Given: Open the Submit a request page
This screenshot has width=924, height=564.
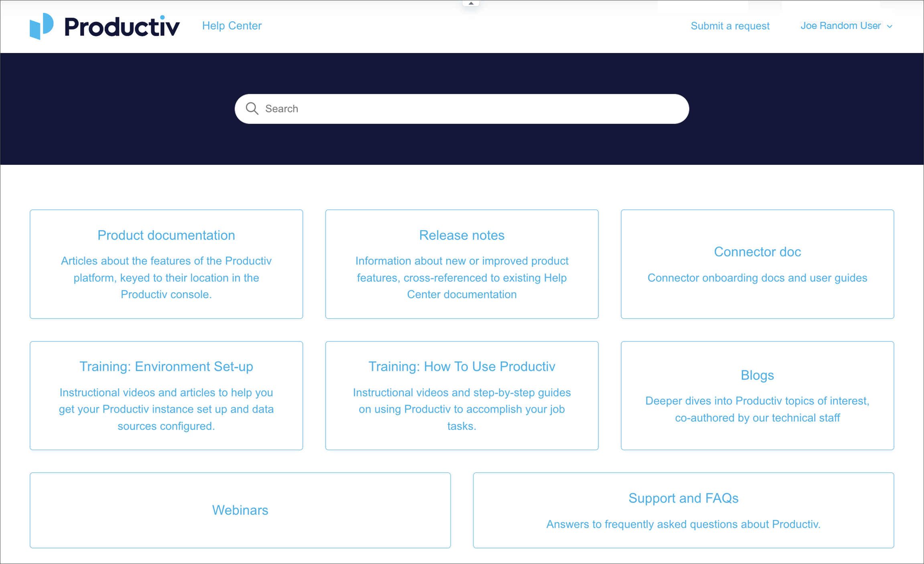Looking at the screenshot, I should click(730, 26).
